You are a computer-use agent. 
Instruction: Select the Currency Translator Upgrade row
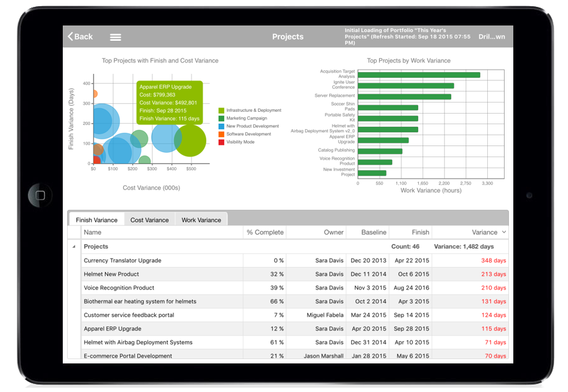(x=122, y=260)
